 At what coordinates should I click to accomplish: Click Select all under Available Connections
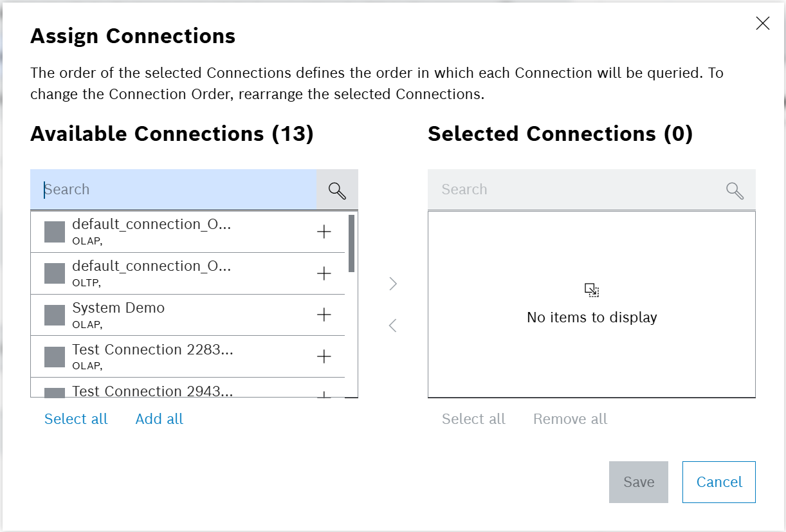(x=76, y=419)
